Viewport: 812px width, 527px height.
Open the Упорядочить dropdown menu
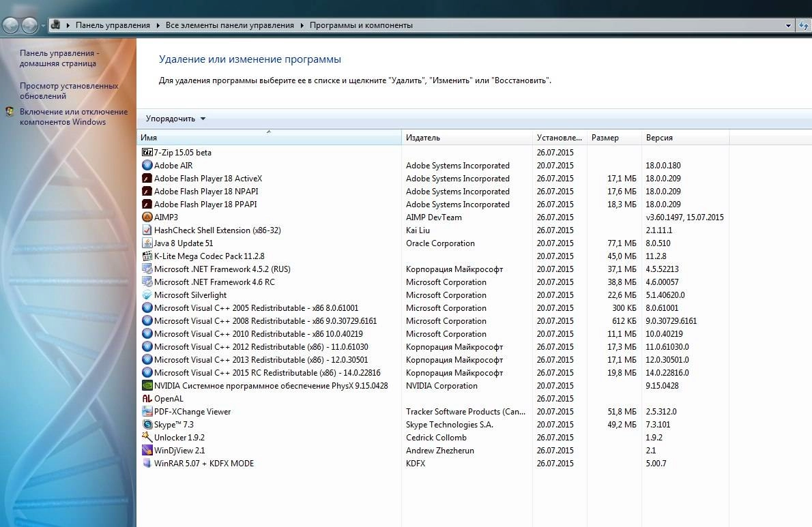[175, 119]
